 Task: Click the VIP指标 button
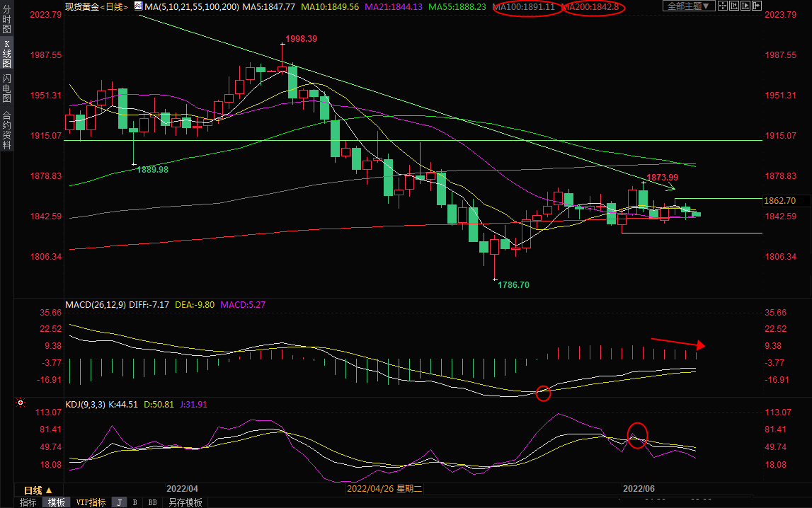point(91,502)
